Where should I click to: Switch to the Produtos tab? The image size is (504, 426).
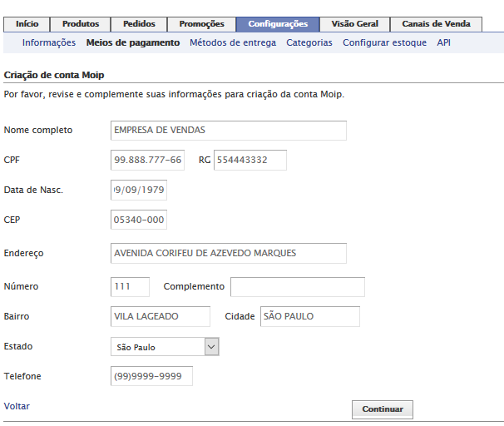[x=81, y=24]
